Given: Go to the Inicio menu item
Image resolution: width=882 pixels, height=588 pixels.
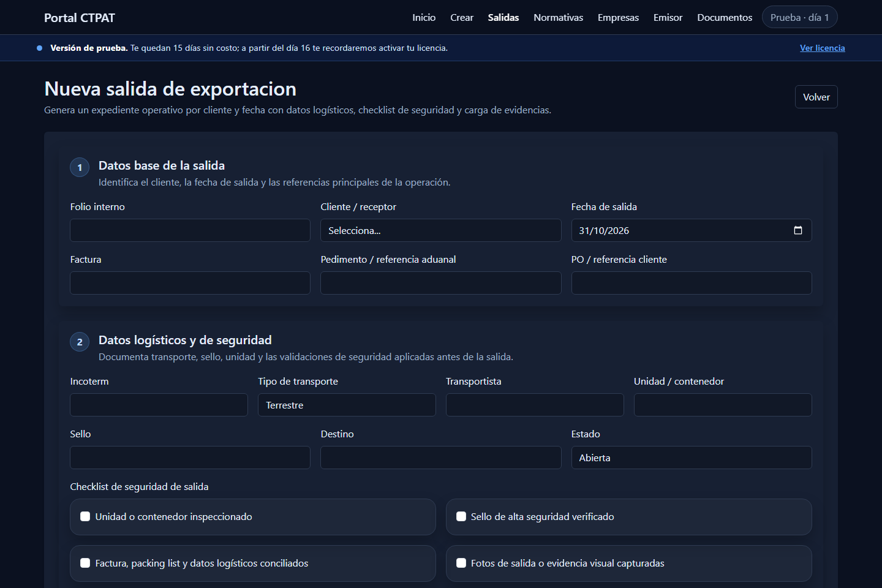Looking at the screenshot, I should (424, 17).
